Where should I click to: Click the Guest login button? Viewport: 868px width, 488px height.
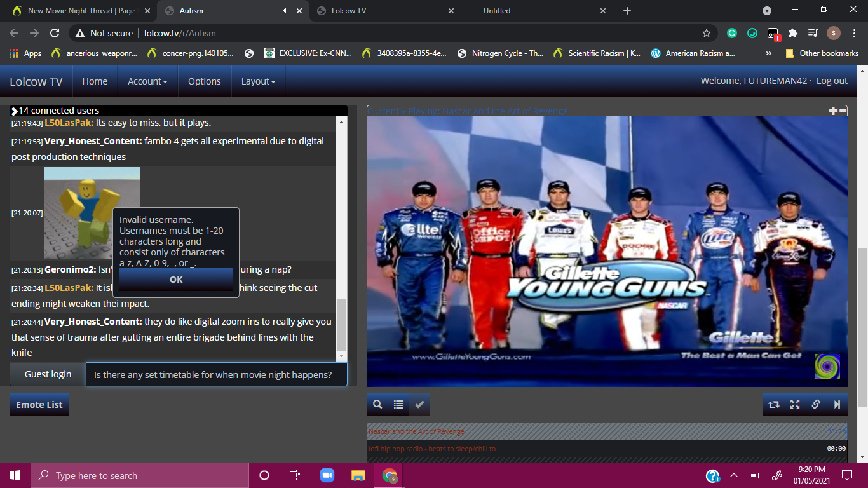click(48, 374)
